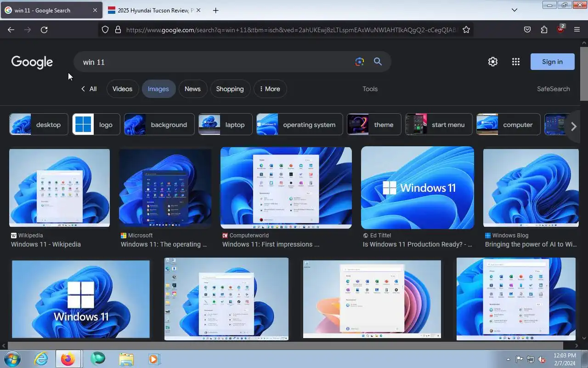Submit search with the magnifier icon
Viewport: 588px width, 368px height.
click(378, 62)
